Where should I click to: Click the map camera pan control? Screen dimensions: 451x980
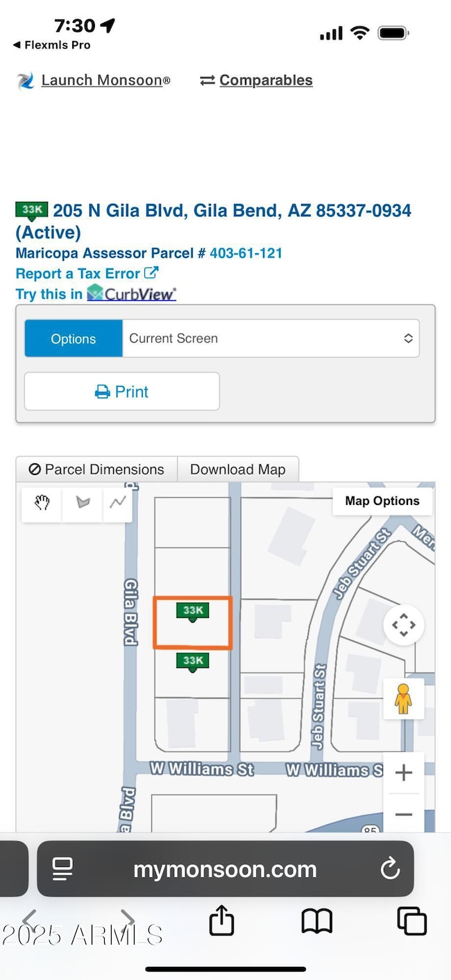[403, 625]
